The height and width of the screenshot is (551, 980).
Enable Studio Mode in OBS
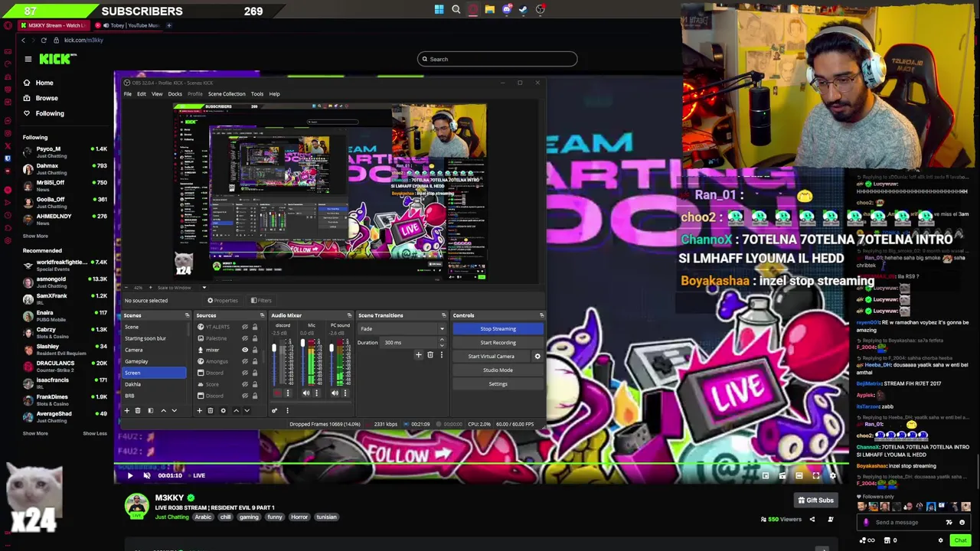click(498, 370)
